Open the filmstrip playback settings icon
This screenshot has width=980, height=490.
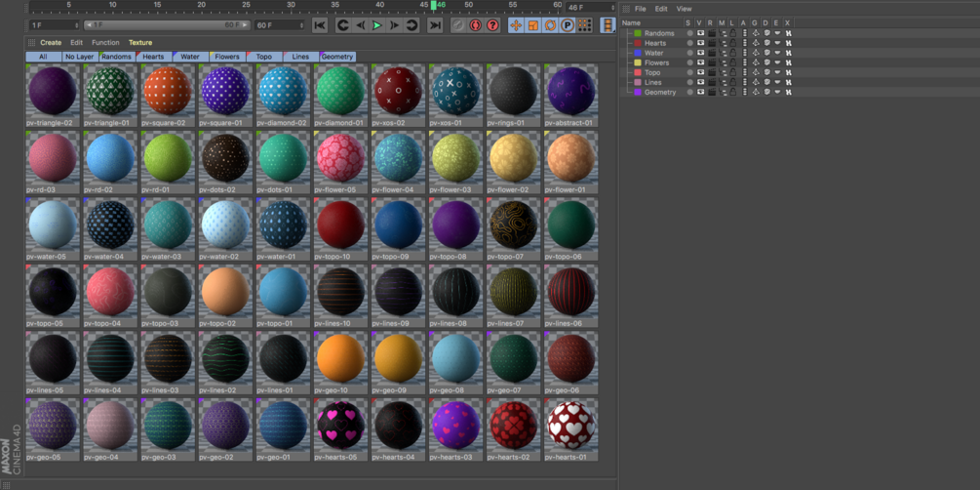click(x=608, y=25)
